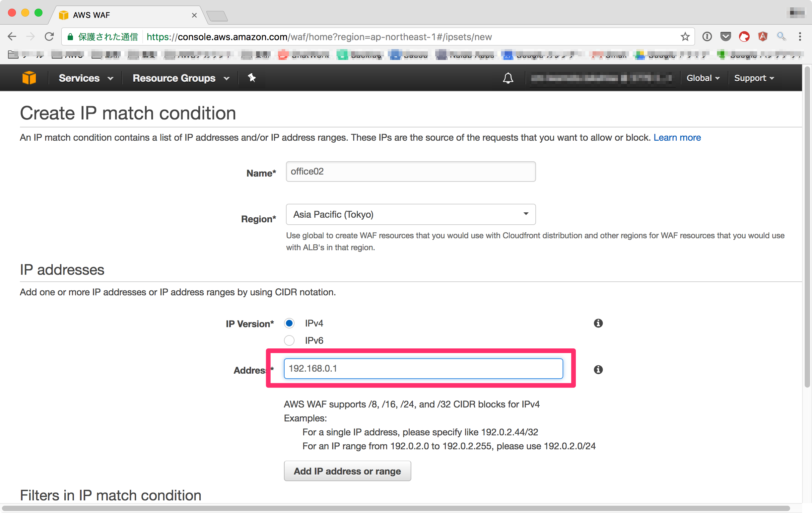Open the Learn more link
The image size is (812, 513).
(677, 137)
